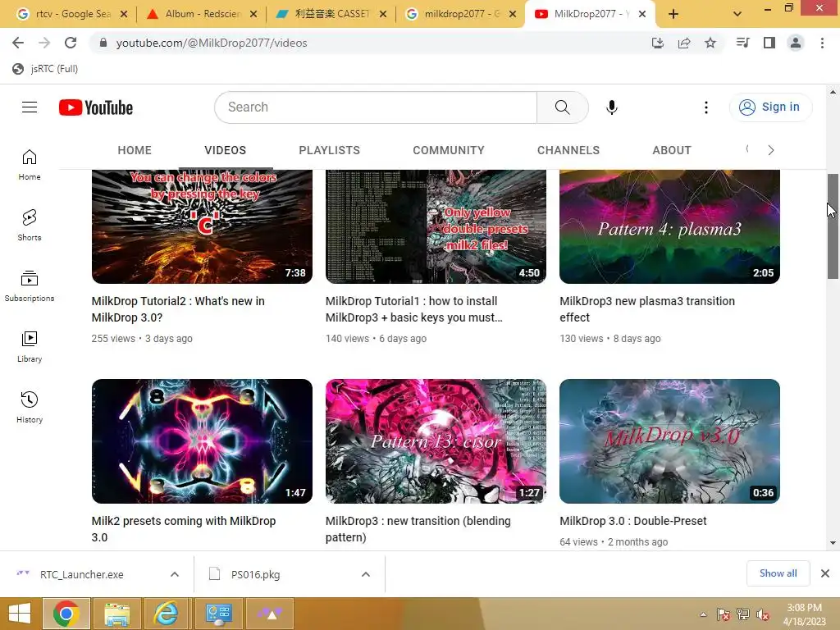Show more channel tabs arrow
840x630 pixels.
771,151
